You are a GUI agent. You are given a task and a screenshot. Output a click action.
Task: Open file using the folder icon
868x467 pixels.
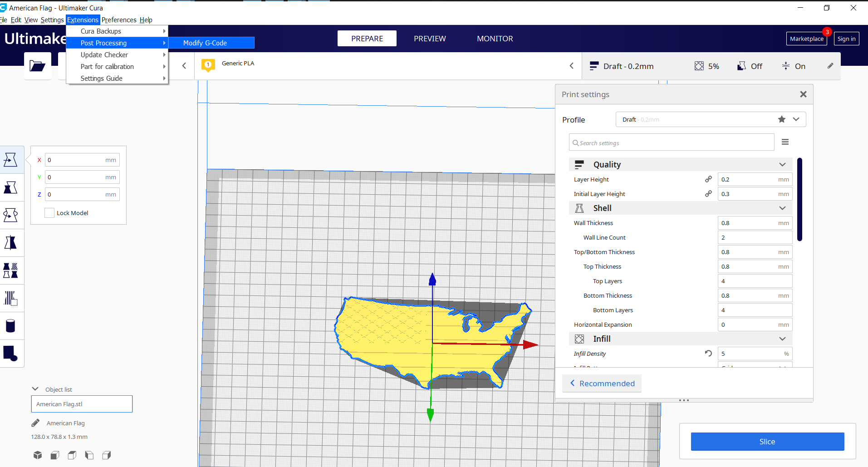(x=37, y=66)
